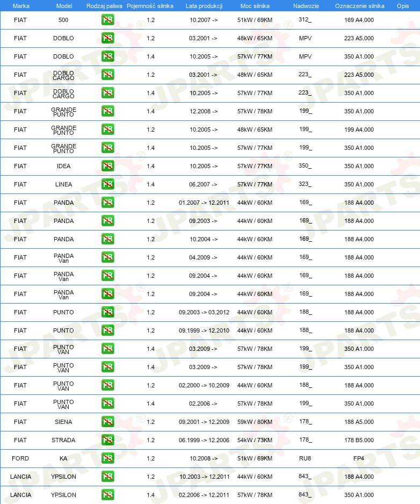
Task: Click fuel icon for PUNTO VAN 02.2000 -> 10.2009
Action: (x=107, y=385)
